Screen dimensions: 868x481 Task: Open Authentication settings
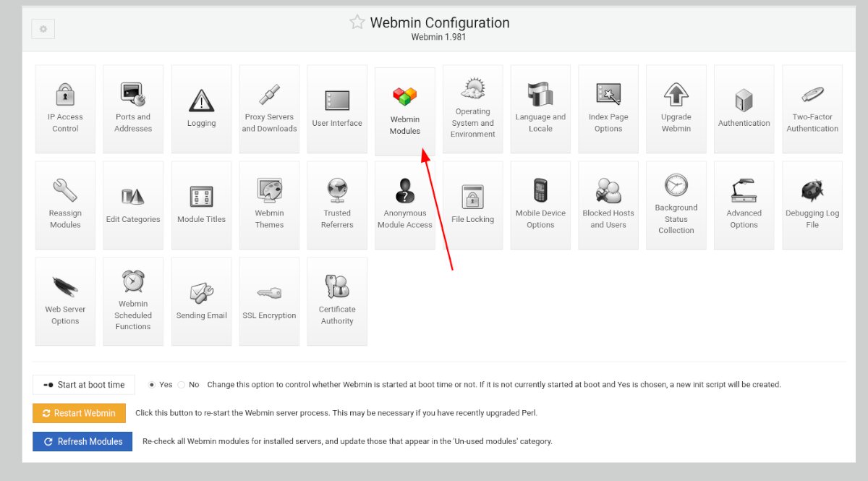[744, 108]
